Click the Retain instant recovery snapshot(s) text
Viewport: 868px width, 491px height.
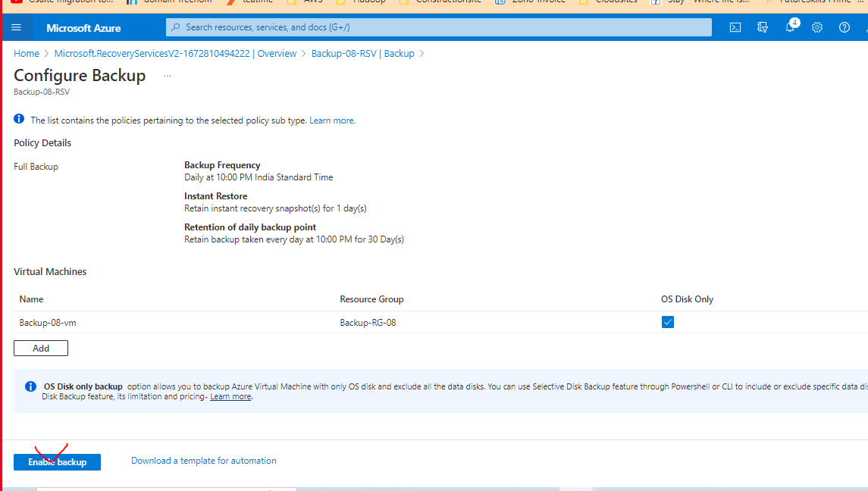click(275, 208)
